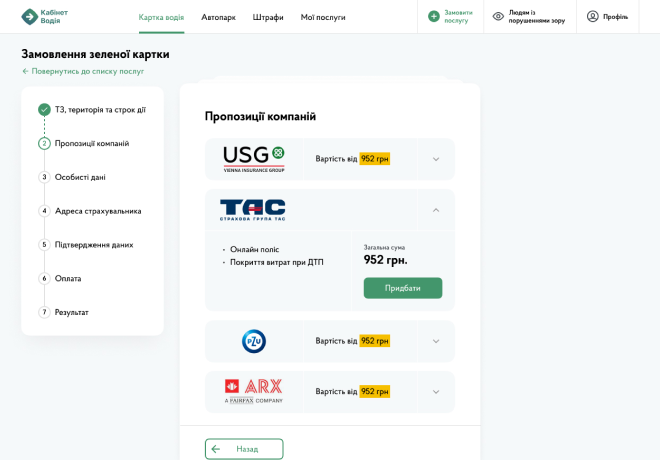Click the 952 грн price in PZU row

[375, 340]
